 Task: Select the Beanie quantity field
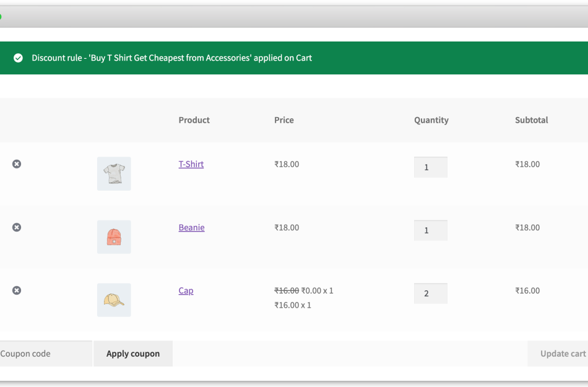(430, 230)
